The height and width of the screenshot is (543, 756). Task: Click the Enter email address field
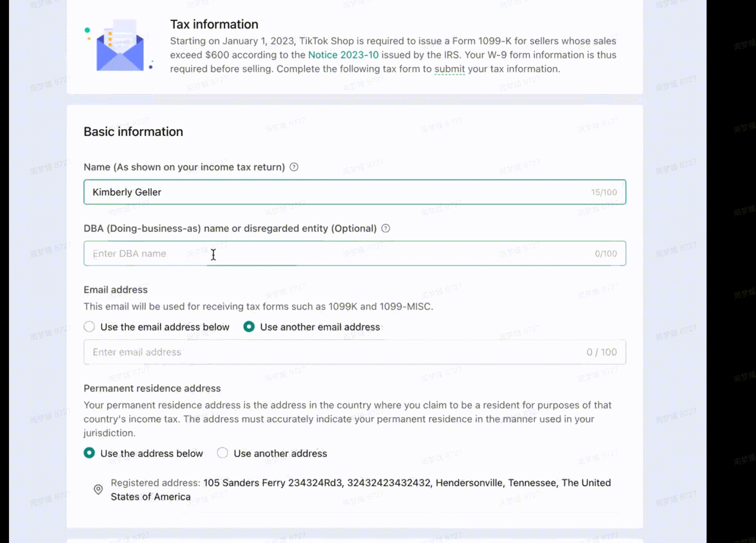click(x=355, y=352)
